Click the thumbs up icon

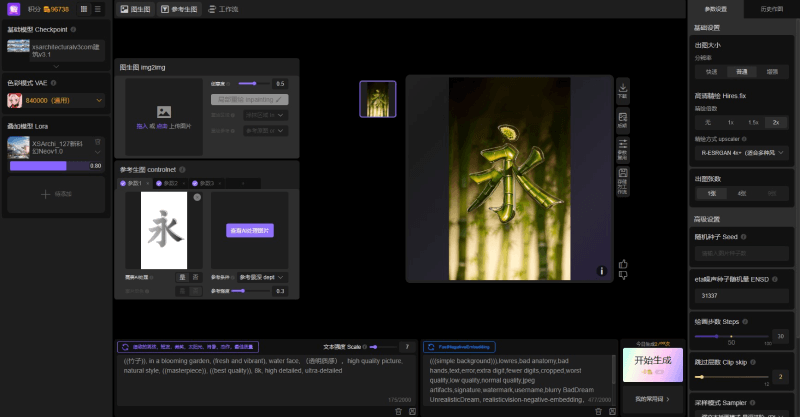[x=624, y=264]
